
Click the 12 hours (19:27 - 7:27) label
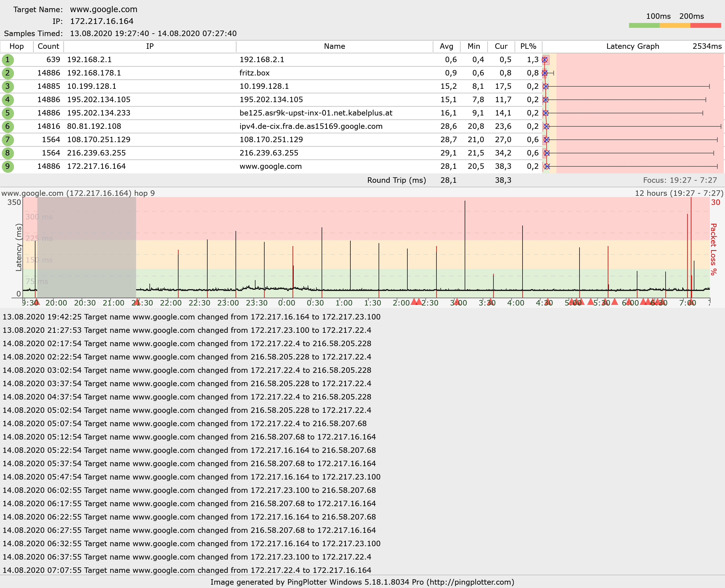[679, 193]
